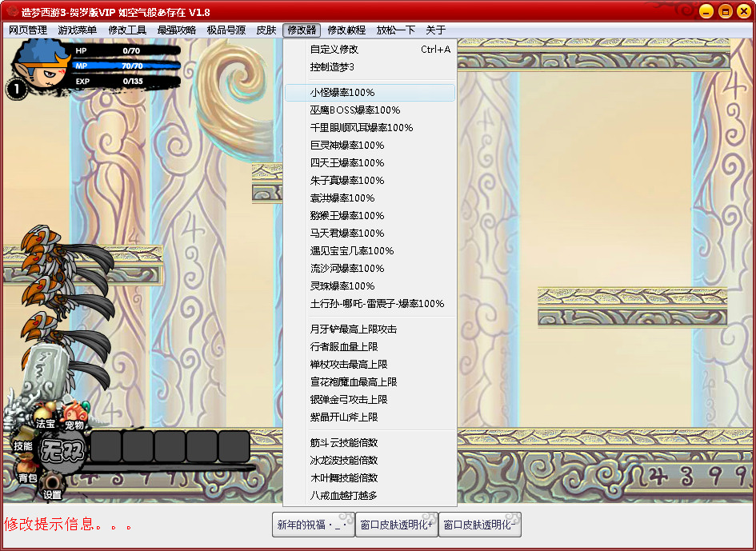Choose 自定义修改 from the menu

click(370, 49)
